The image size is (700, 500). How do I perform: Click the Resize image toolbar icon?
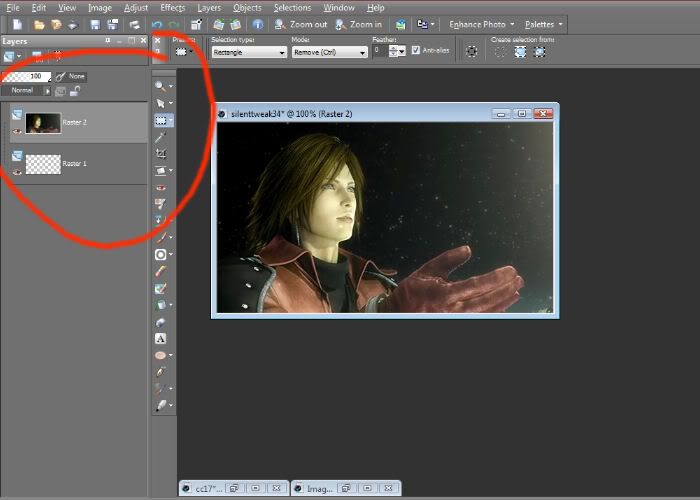click(x=197, y=25)
